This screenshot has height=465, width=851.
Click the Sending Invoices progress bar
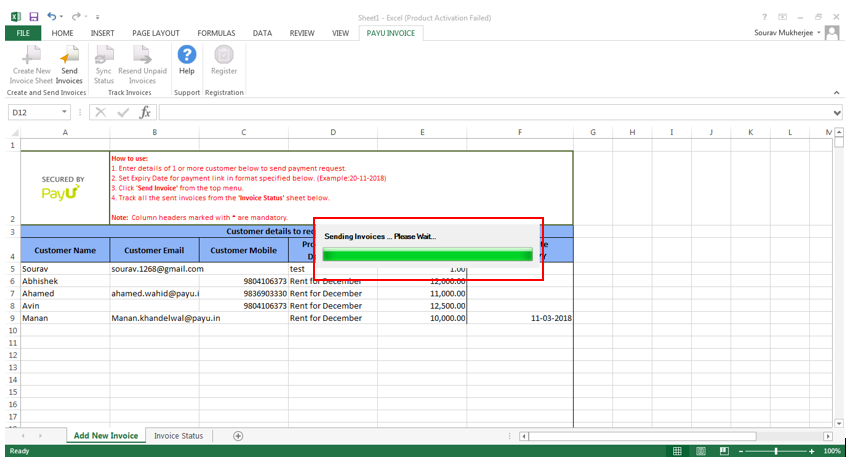(x=428, y=254)
